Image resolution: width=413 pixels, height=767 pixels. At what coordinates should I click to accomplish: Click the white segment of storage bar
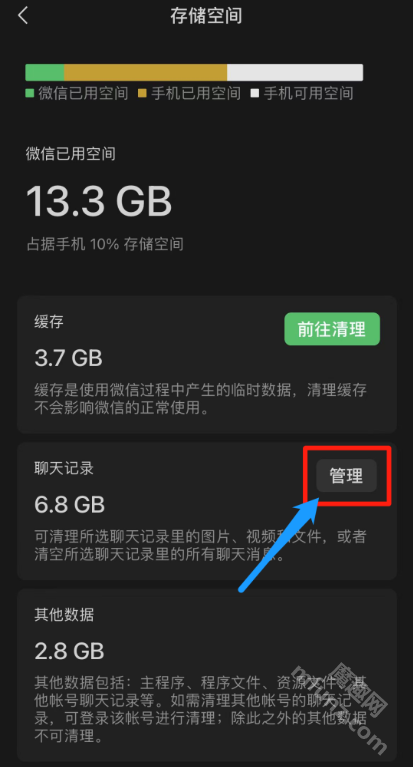[x=295, y=72]
